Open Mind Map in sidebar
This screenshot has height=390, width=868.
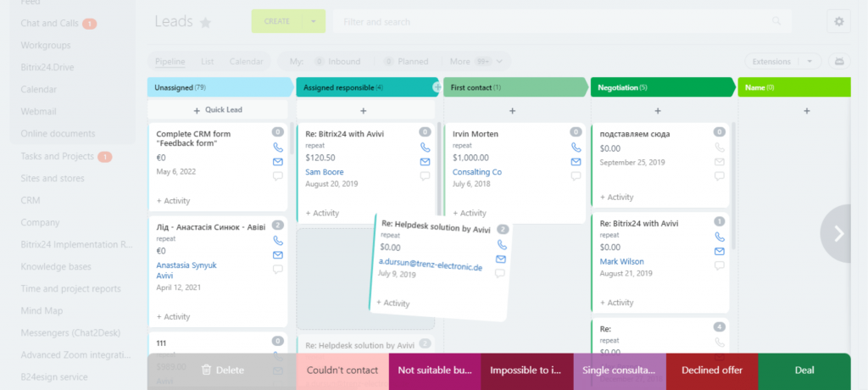coord(42,311)
